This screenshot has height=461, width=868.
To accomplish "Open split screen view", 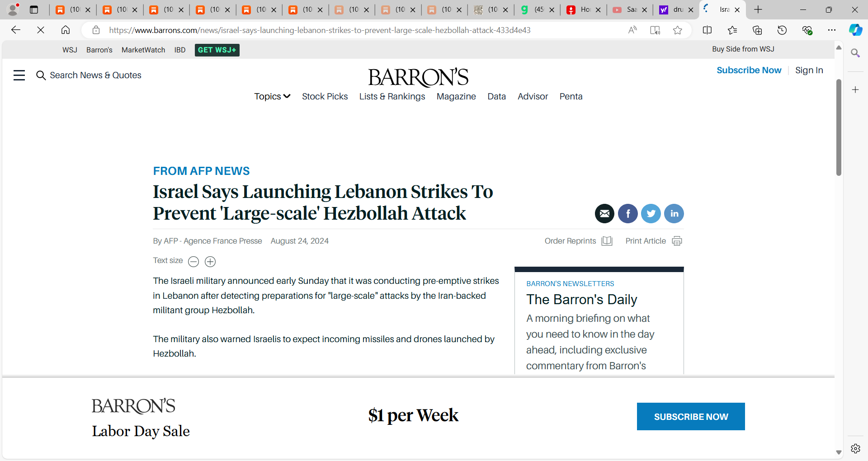I will (x=708, y=30).
